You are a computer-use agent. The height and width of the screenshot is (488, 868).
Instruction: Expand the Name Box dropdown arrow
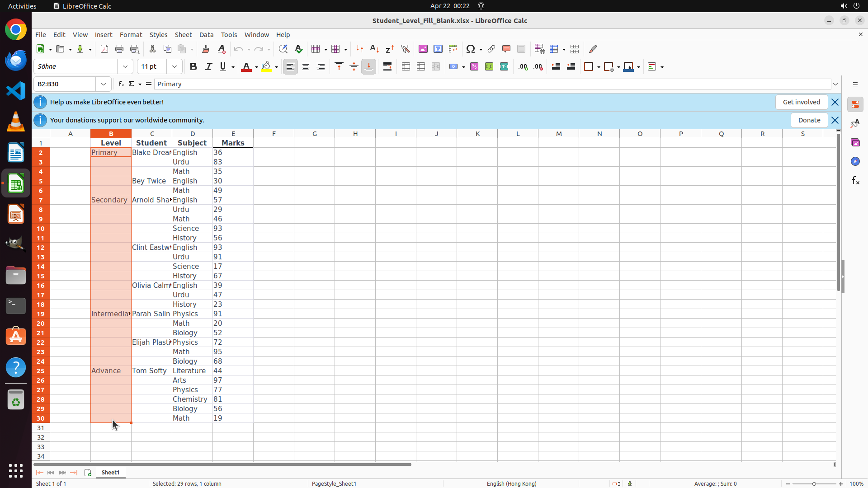pos(104,84)
